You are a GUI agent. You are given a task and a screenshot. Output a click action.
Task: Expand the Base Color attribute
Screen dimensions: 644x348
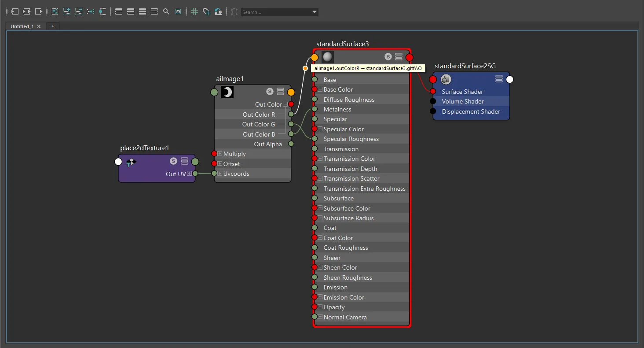coord(320,89)
